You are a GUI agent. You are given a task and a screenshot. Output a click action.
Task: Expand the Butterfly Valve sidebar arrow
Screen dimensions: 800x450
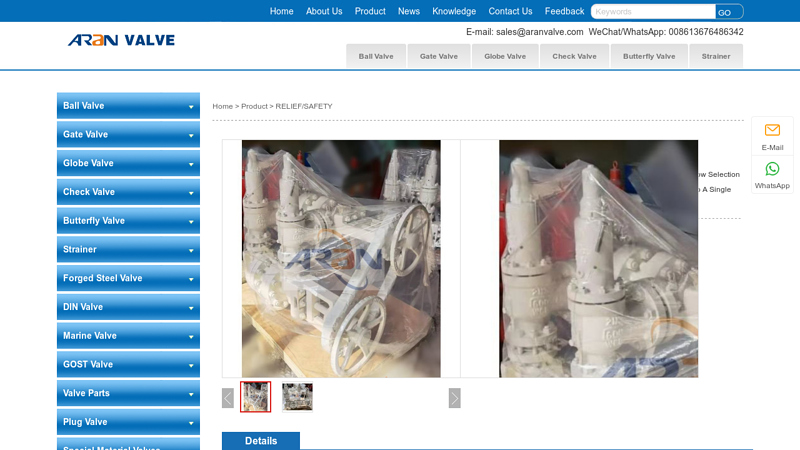(x=191, y=221)
